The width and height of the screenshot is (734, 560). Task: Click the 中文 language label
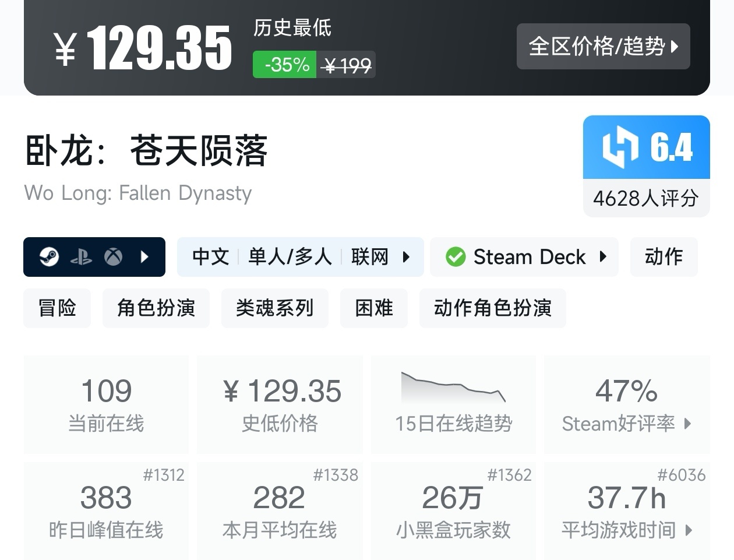pyautogui.click(x=210, y=256)
